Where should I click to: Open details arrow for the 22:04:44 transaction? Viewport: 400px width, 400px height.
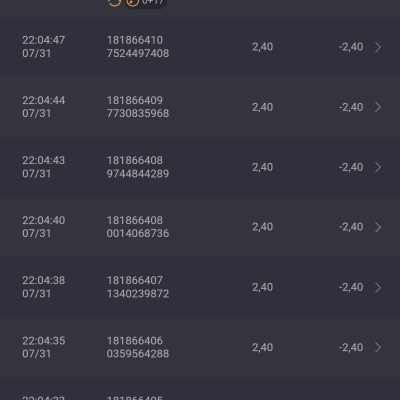(378, 107)
